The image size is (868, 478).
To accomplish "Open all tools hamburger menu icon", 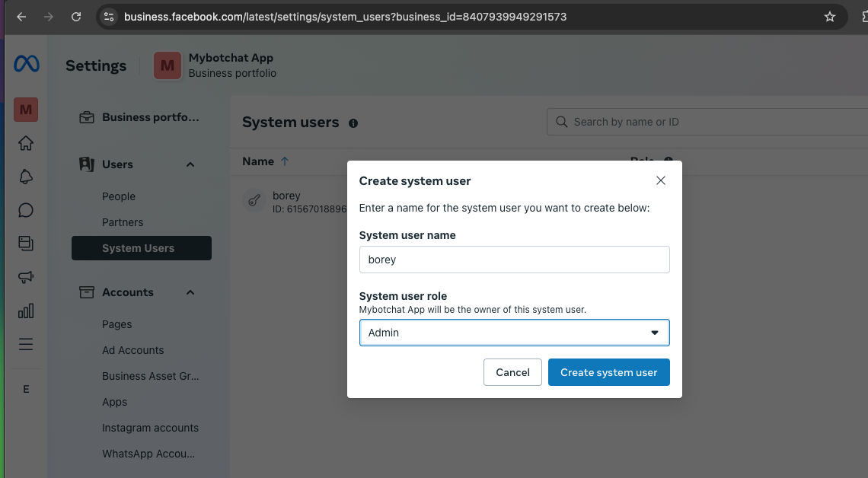I will [x=26, y=344].
